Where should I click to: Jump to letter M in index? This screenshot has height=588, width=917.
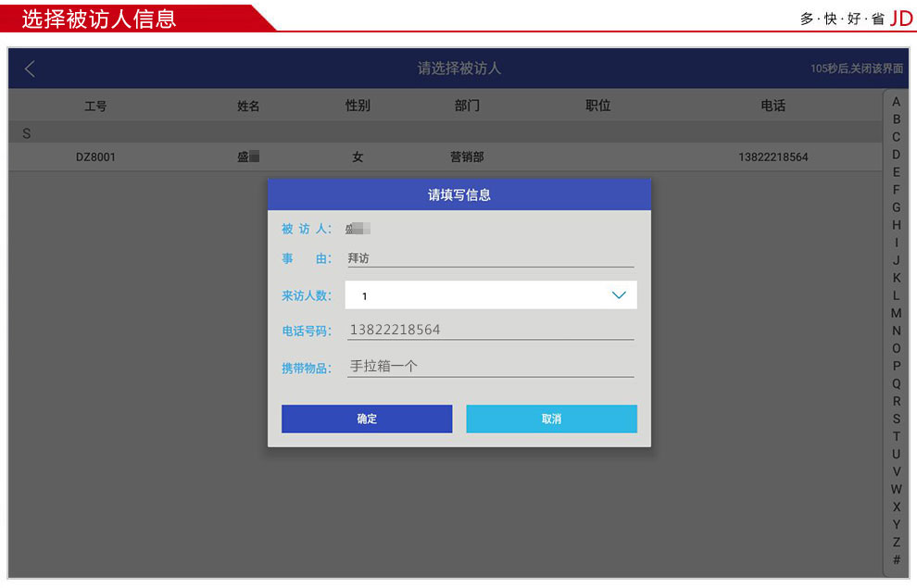(896, 313)
